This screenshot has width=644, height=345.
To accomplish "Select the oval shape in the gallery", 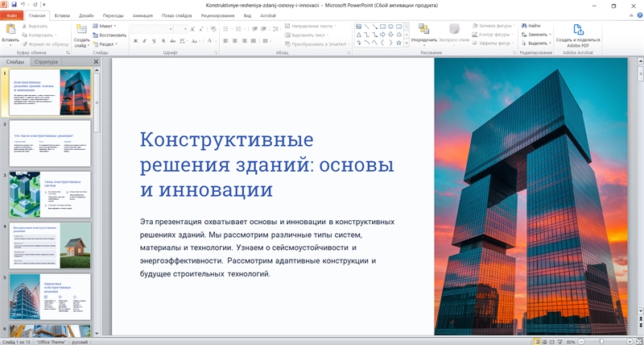I will point(390,27).
